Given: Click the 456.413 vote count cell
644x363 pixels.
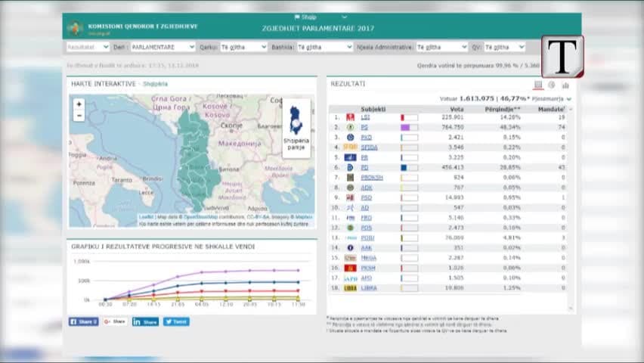Looking at the screenshot, I should pyautogui.click(x=453, y=168).
